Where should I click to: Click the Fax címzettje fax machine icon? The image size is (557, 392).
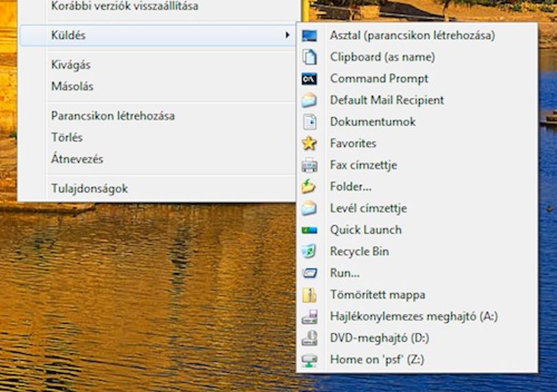309,165
